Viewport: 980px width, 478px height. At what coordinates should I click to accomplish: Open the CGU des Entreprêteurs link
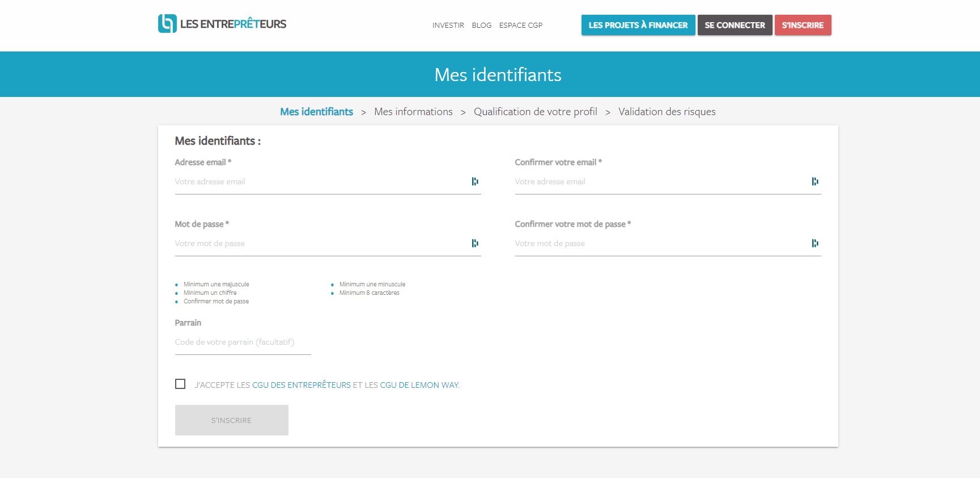click(x=302, y=385)
